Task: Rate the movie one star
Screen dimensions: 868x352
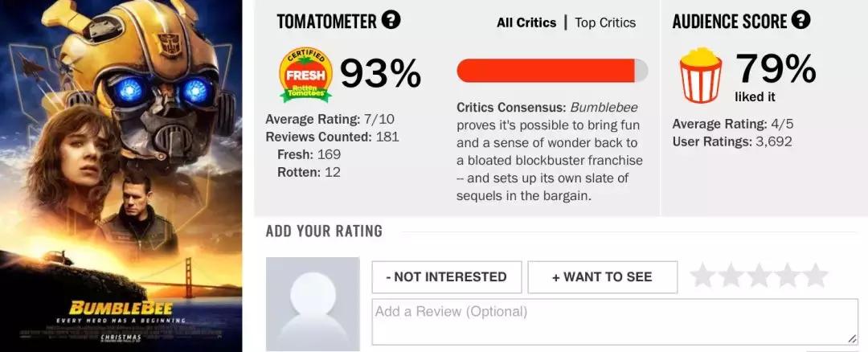Action: (703, 276)
